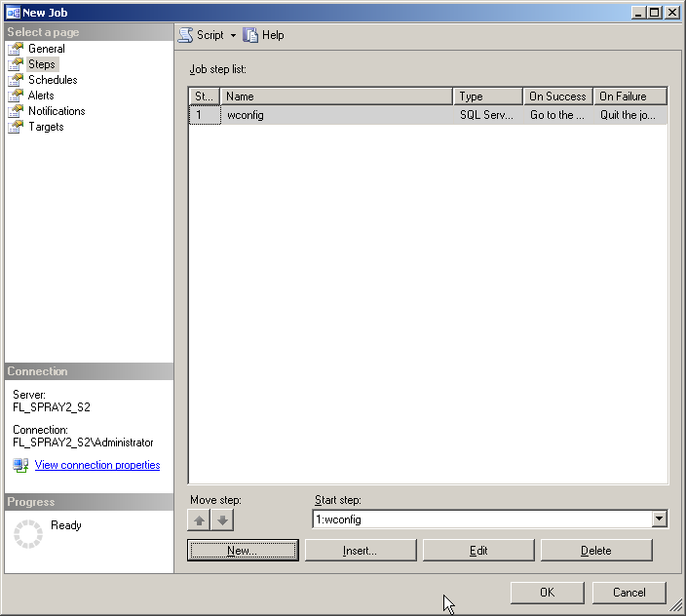The height and width of the screenshot is (616, 686).
Task: Select the wconfig job step row
Action: (x=336, y=115)
